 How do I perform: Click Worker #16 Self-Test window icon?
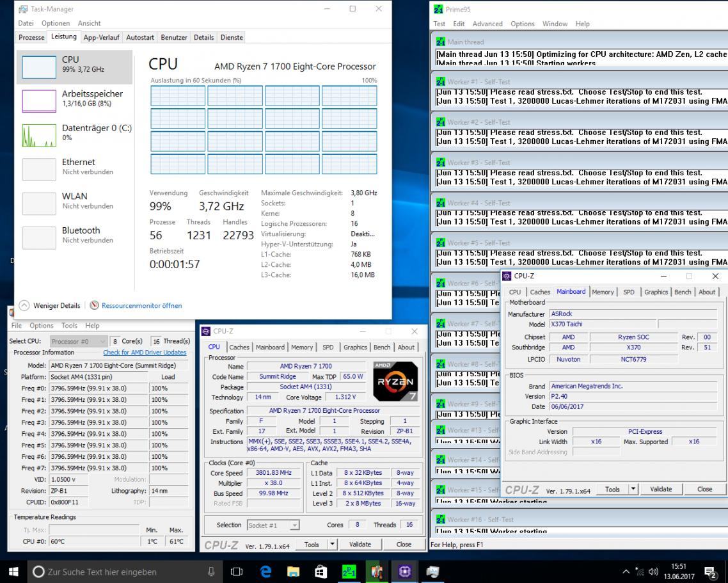pyautogui.click(x=441, y=520)
